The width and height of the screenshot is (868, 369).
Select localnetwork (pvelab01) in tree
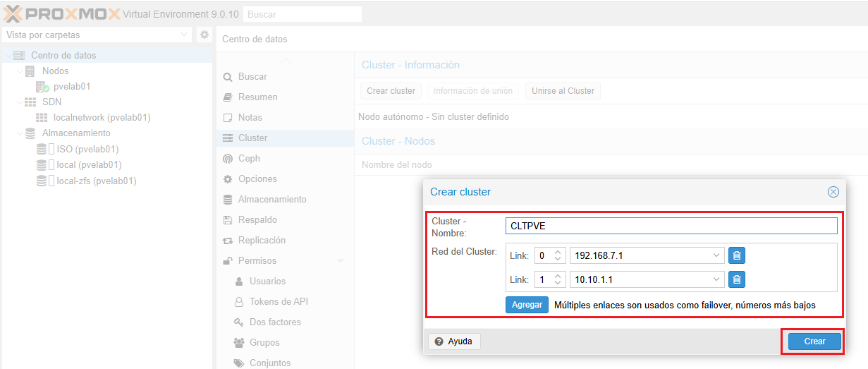pos(102,117)
